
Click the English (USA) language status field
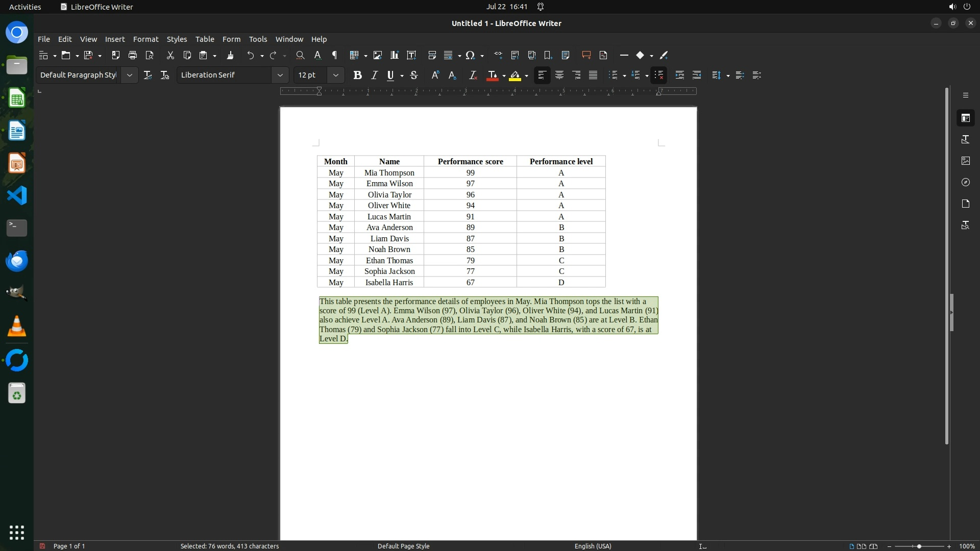point(593,546)
